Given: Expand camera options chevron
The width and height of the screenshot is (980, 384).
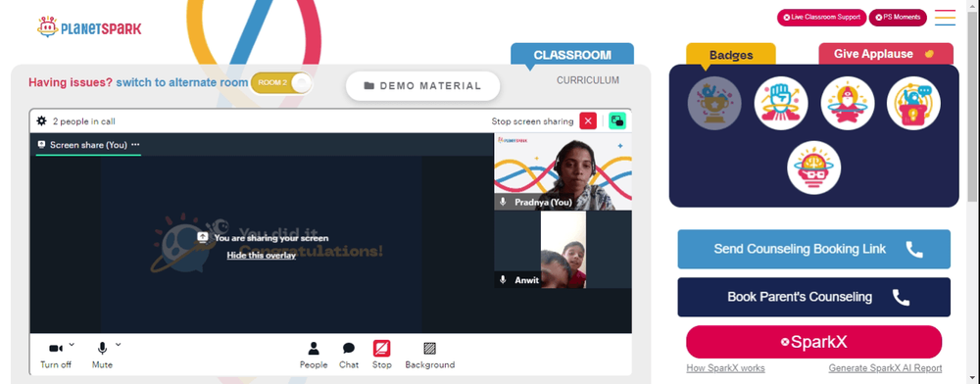Looking at the screenshot, I should pos(72,344).
